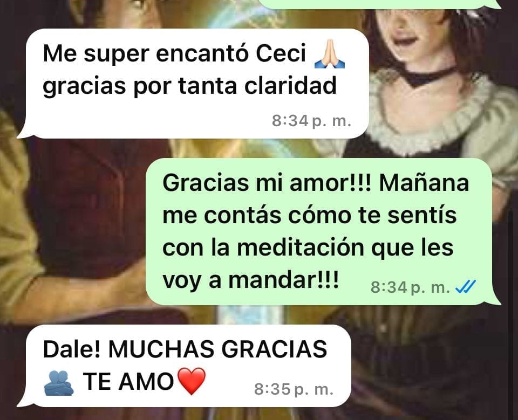
Task: Tap the text 'me contás cómo te sentís'
Action: coord(310,215)
